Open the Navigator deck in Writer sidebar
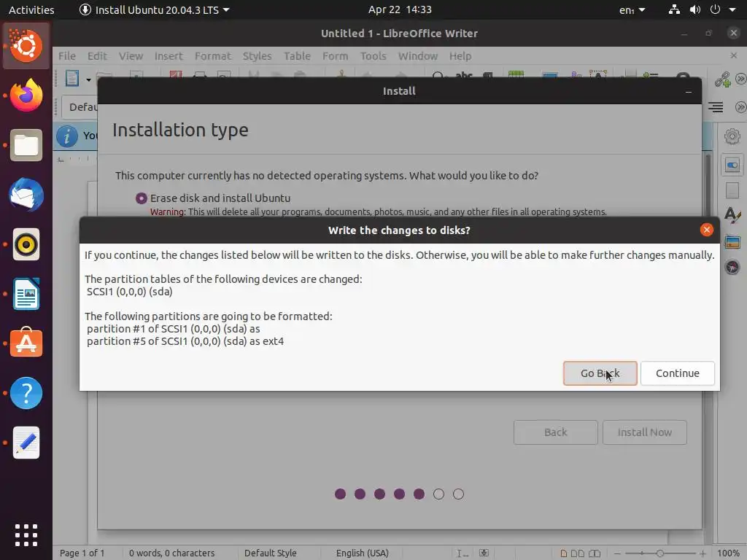Image resolution: width=747 pixels, height=560 pixels. (732, 267)
